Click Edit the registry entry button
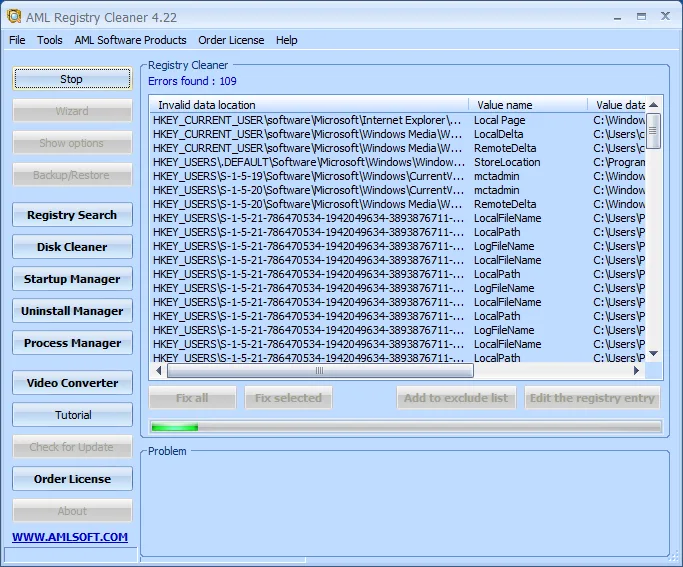The height and width of the screenshot is (567, 683). (x=592, y=398)
